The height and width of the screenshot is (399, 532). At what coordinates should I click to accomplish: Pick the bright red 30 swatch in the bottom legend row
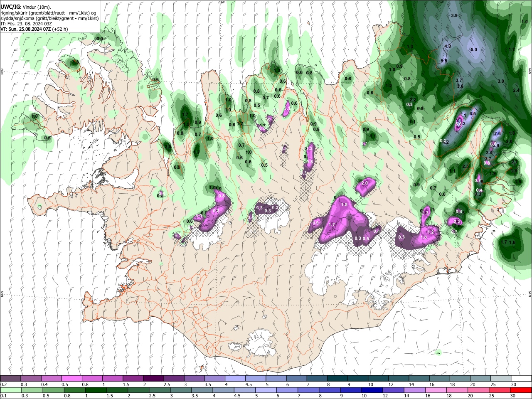[x=521, y=390]
